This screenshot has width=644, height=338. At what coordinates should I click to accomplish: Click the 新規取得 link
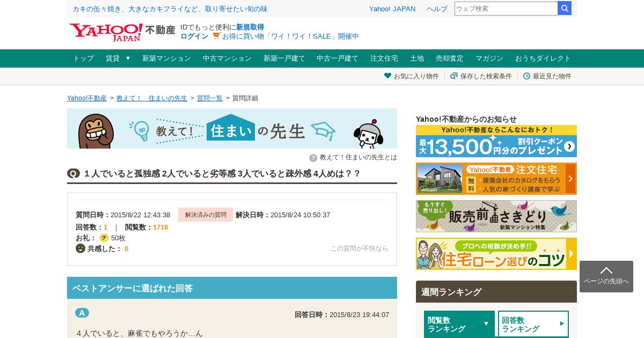(250, 27)
